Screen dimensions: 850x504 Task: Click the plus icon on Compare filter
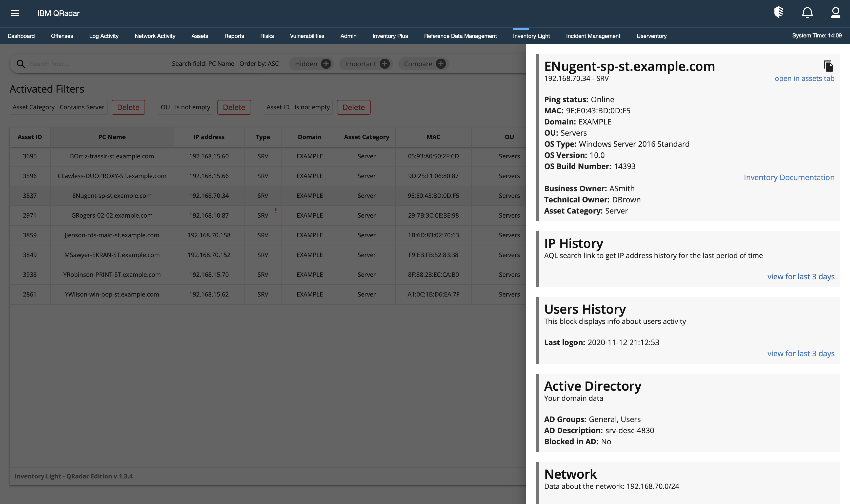click(x=441, y=64)
